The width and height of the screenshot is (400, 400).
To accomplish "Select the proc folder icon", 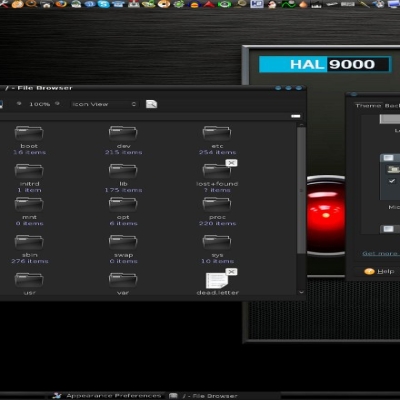I will (217, 204).
